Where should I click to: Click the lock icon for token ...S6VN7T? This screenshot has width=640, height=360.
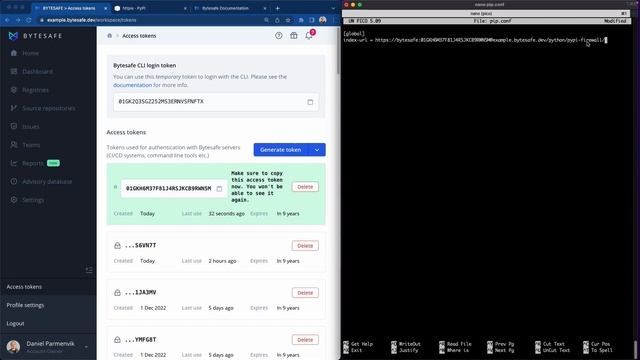pyautogui.click(x=117, y=246)
